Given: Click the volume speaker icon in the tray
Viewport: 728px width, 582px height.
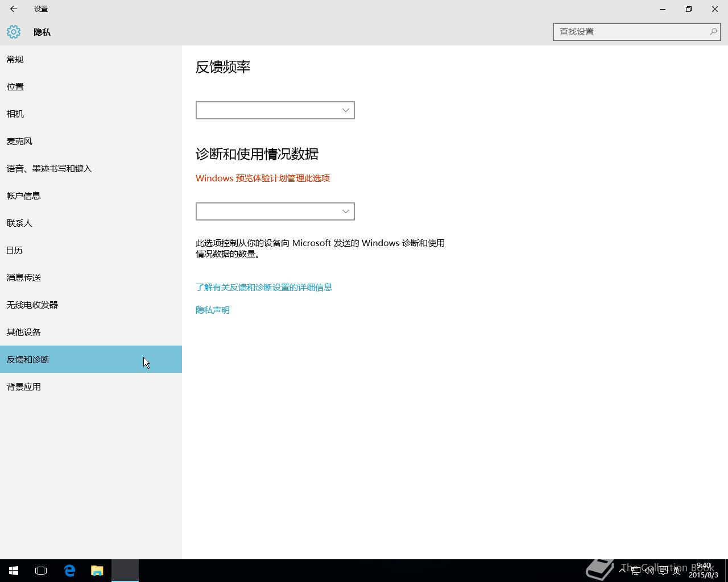Looking at the screenshot, I should point(650,571).
